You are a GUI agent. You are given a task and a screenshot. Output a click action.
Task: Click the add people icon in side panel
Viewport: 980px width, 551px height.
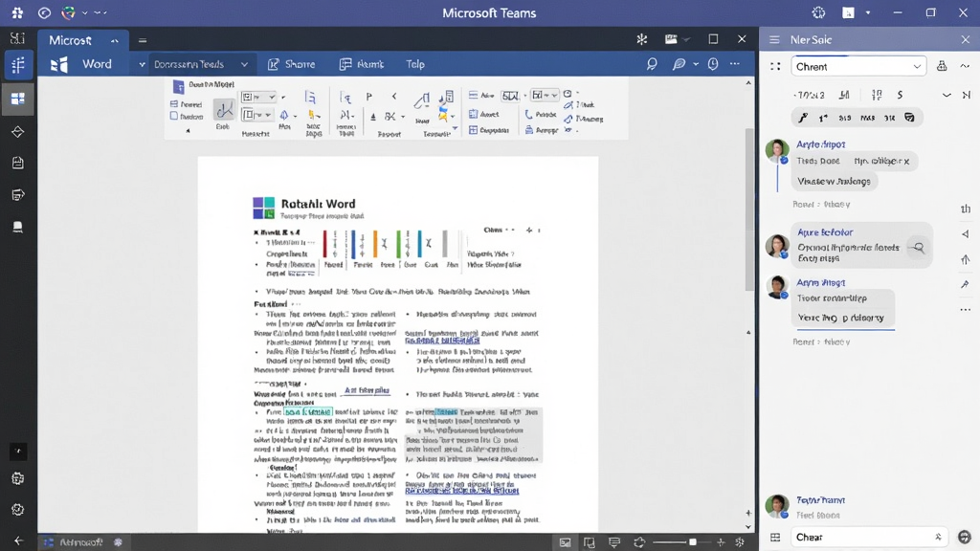942,66
